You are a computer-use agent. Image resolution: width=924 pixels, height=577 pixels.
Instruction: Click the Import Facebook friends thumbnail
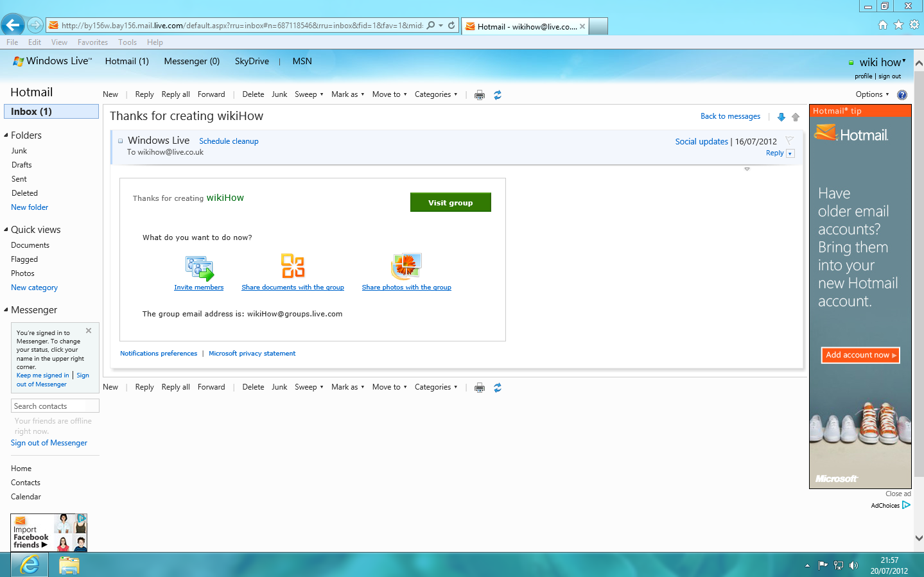click(x=49, y=533)
